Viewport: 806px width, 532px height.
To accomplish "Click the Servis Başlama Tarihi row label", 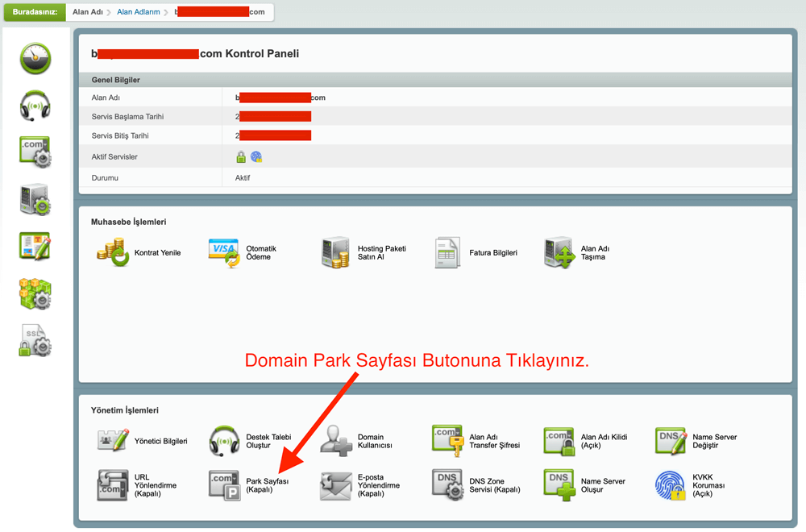I will click(x=127, y=117).
